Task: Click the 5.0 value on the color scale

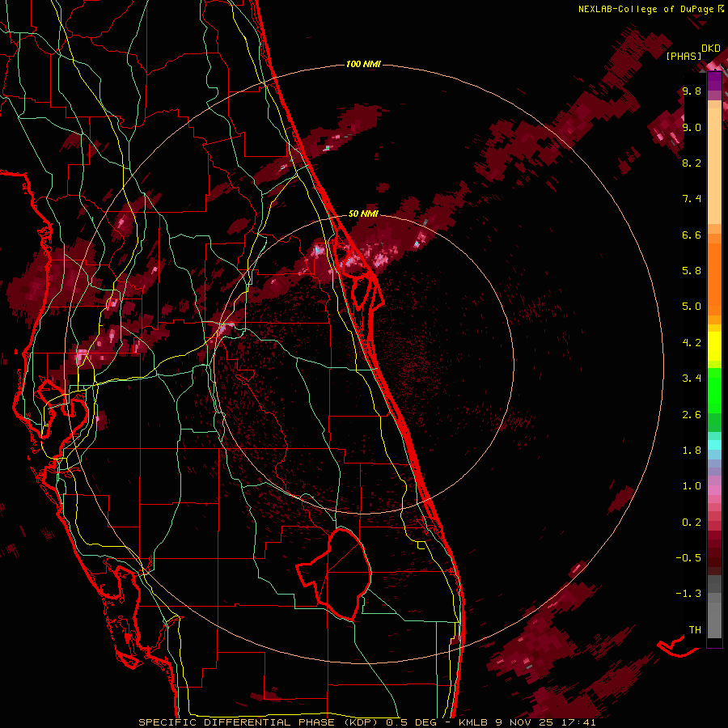Action: (692, 307)
